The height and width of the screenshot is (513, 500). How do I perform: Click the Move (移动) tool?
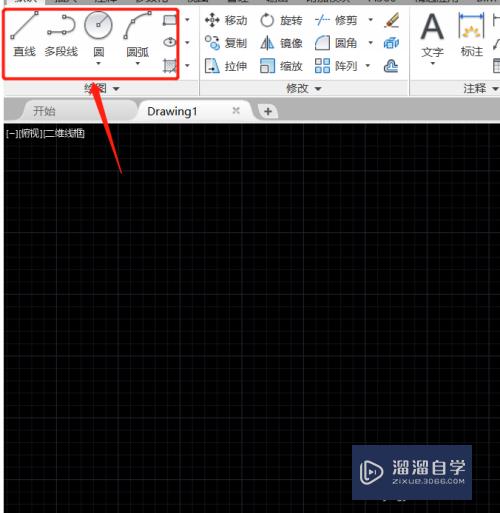[226, 20]
